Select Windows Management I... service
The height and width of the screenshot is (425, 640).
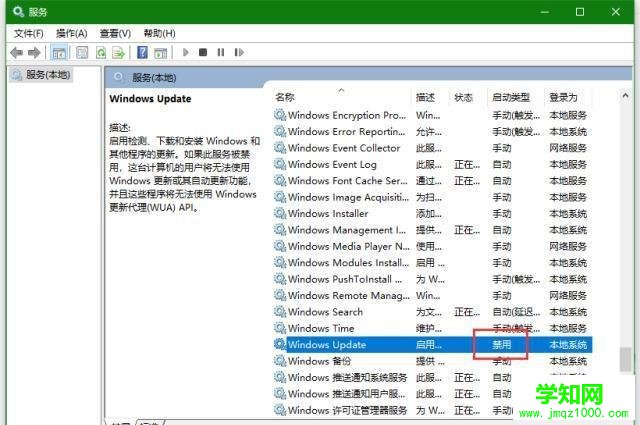pos(347,230)
